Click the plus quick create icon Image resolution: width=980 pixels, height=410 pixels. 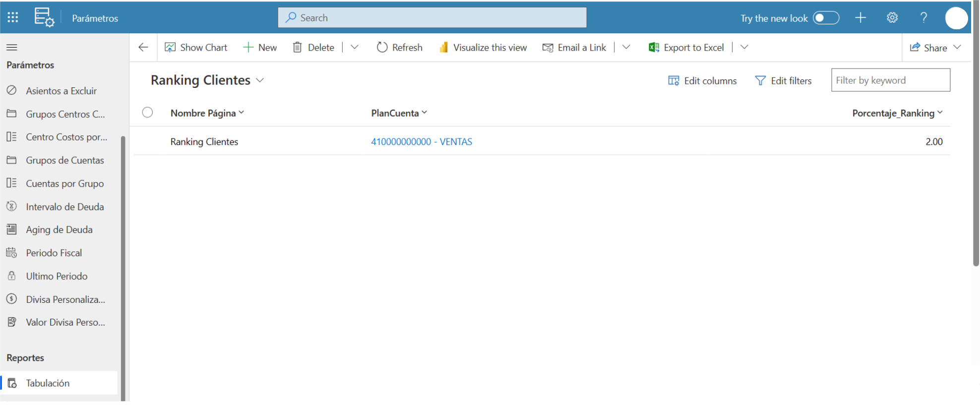click(x=860, y=18)
